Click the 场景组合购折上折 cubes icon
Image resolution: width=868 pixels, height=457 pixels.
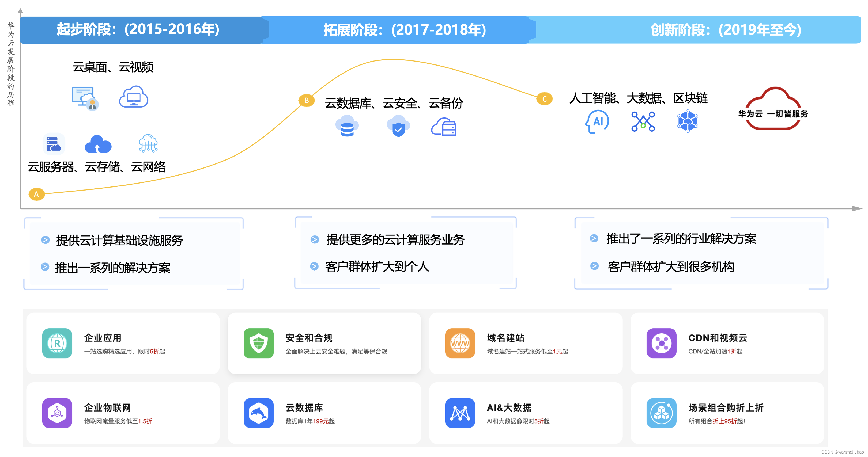coord(662,413)
